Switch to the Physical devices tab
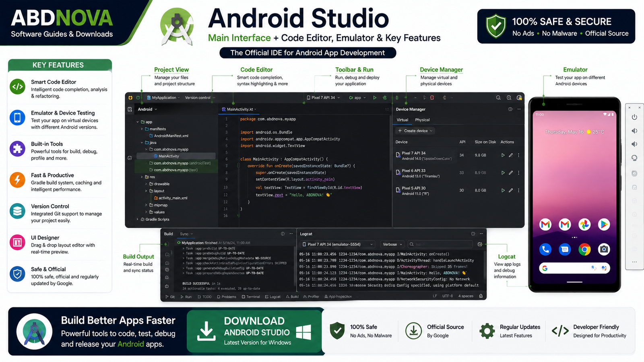 [422, 120]
